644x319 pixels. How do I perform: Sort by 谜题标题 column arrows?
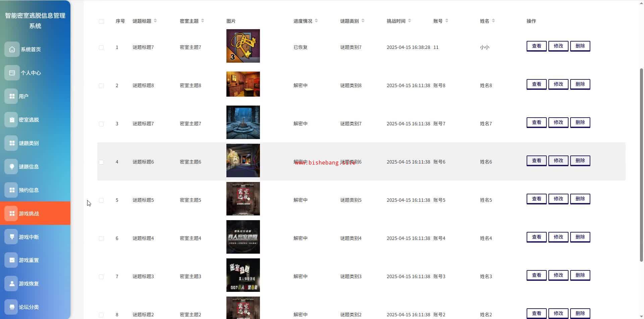pyautogui.click(x=155, y=21)
